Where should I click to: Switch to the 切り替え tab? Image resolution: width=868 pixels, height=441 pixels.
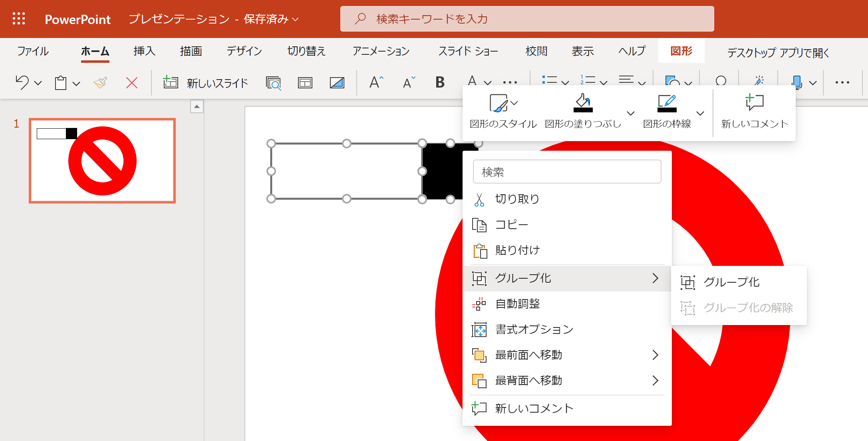307,51
